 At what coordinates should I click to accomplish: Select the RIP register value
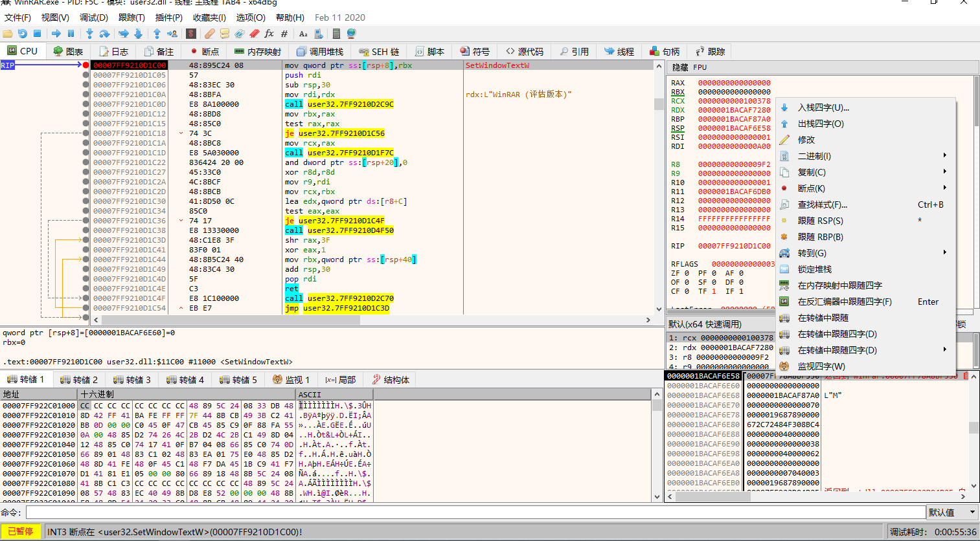click(x=734, y=246)
